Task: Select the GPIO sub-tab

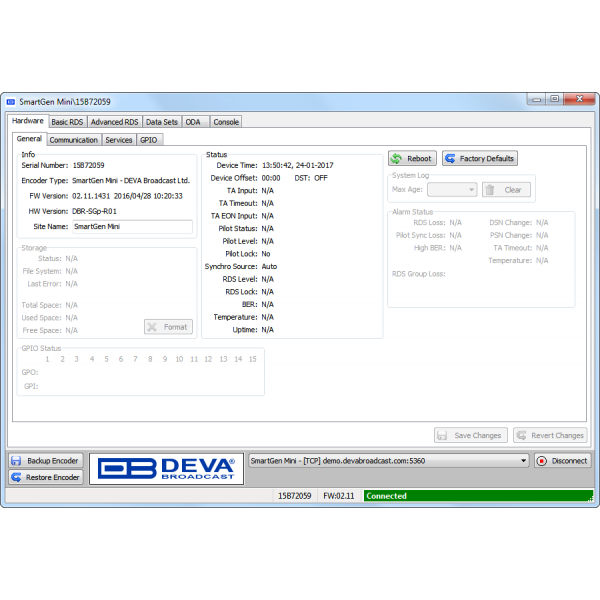Action: pyautogui.click(x=149, y=140)
